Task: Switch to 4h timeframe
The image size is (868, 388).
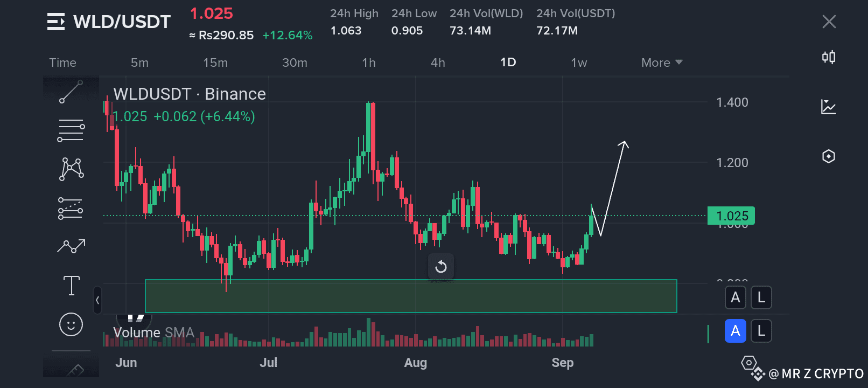Action: 438,63
